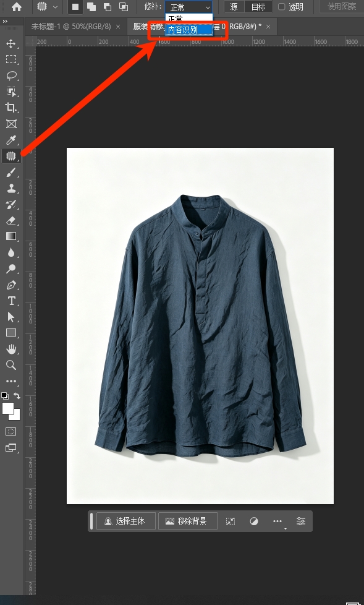This screenshot has height=605, width=364.
Task: Select the Clone Stamp tool
Action: [x=11, y=188]
